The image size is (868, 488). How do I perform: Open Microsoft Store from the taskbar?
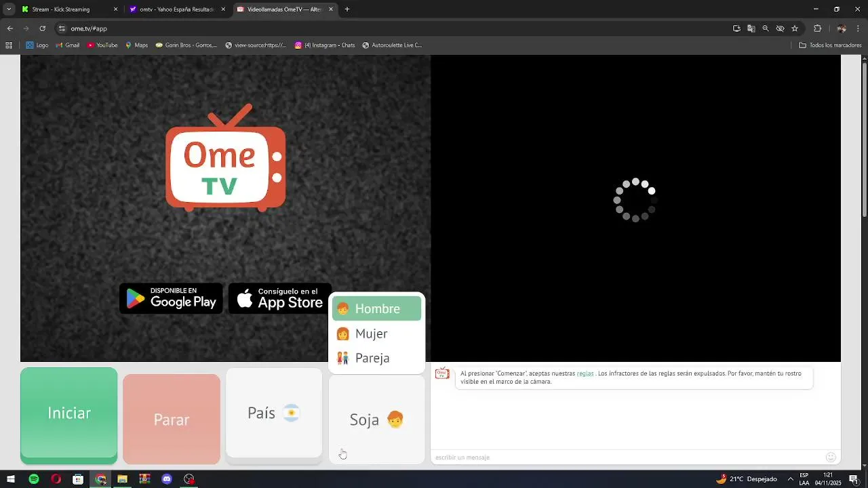pos(78,479)
